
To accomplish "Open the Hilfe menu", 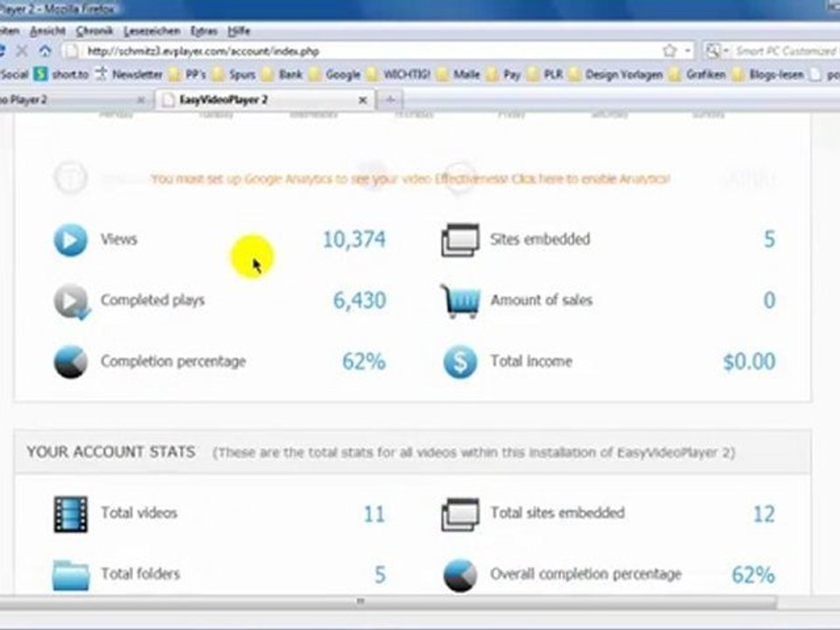I will (x=238, y=31).
